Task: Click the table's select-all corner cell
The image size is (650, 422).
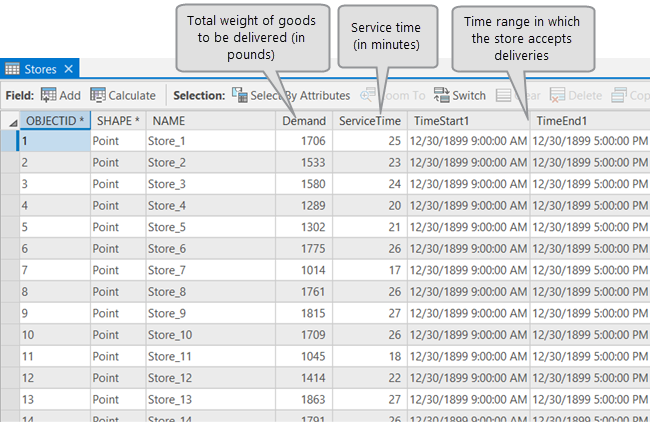Action: (x=10, y=120)
